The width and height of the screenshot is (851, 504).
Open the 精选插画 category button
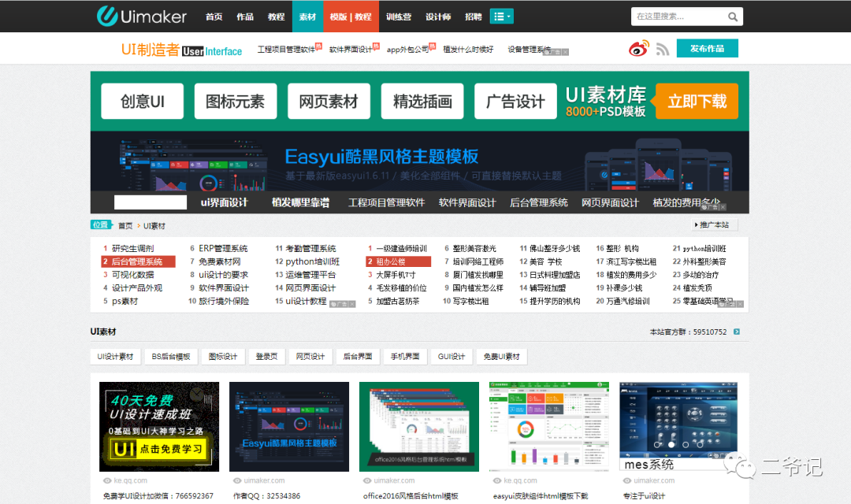click(x=422, y=102)
